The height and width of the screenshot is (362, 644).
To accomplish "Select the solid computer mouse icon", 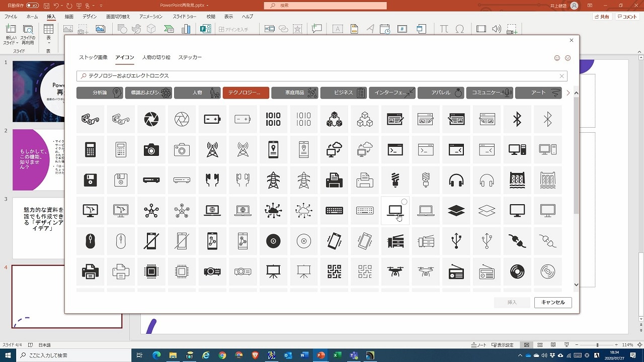I will (91, 241).
